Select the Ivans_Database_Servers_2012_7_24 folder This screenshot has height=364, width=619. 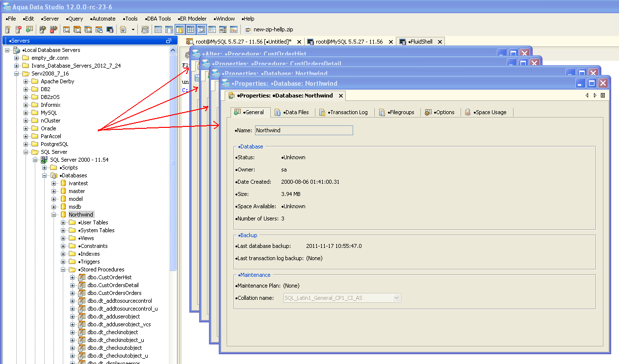coord(76,66)
